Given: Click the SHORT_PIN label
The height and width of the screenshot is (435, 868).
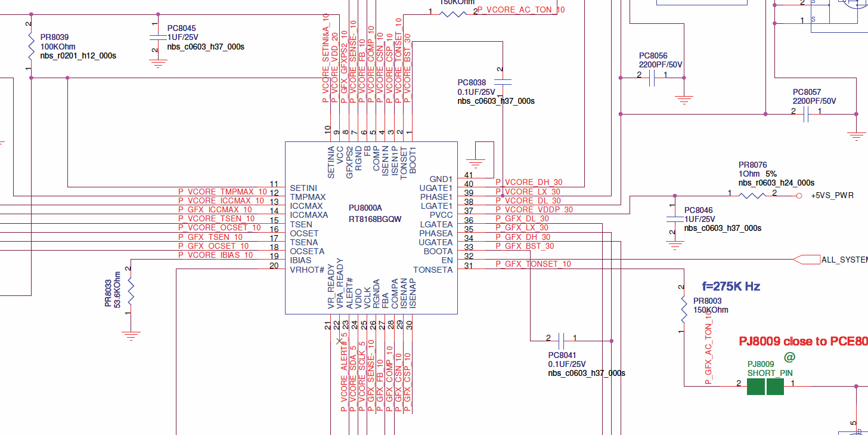Looking at the screenshot, I should [770, 373].
